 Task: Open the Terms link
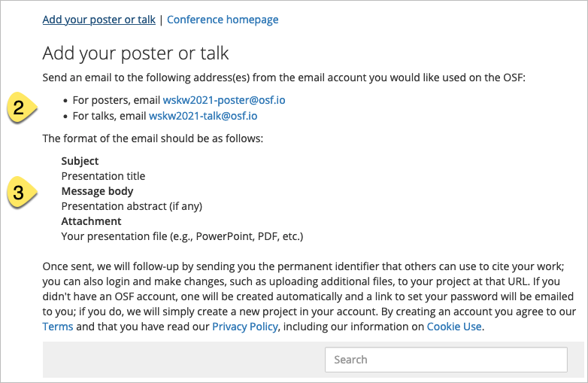(x=58, y=327)
